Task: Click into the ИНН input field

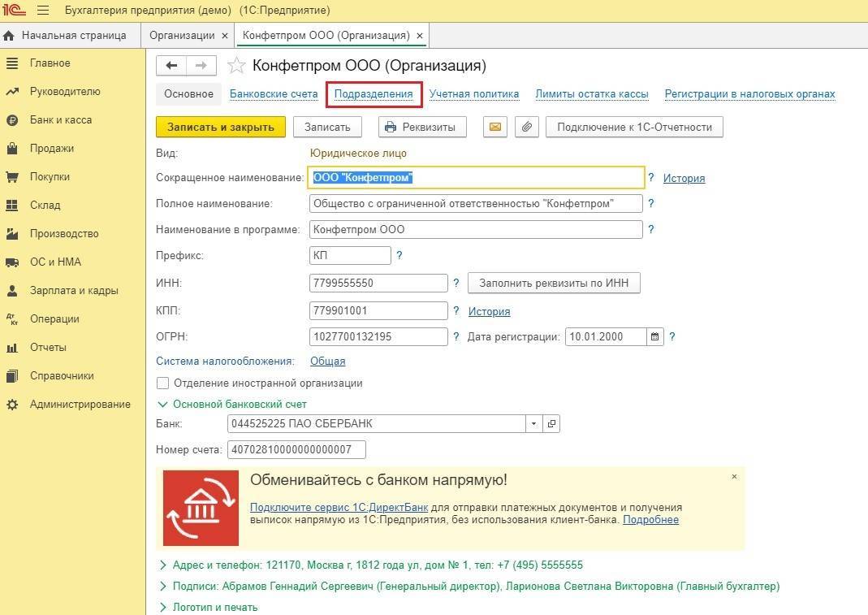Action: [x=378, y=284]
